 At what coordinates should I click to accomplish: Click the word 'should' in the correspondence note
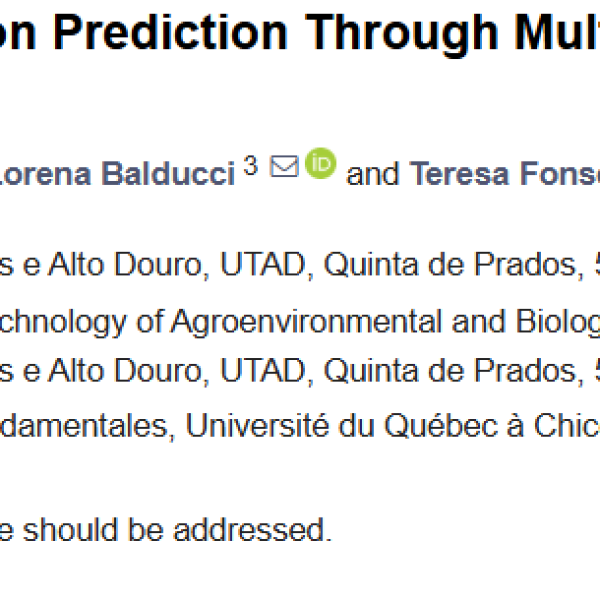click(70, 530)
